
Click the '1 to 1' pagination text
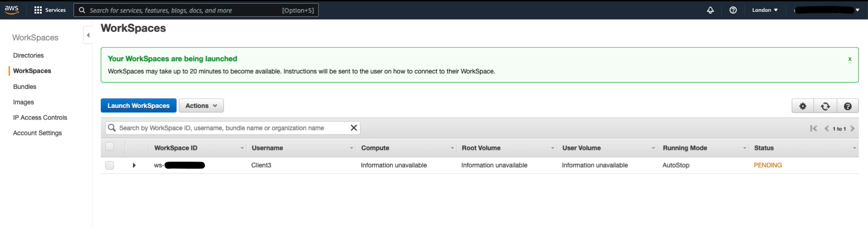tap(839, 129)
